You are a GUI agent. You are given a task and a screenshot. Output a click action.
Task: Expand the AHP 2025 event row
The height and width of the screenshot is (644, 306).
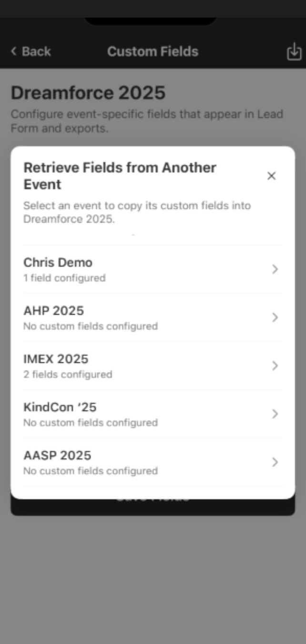click(x=275, y=317)
